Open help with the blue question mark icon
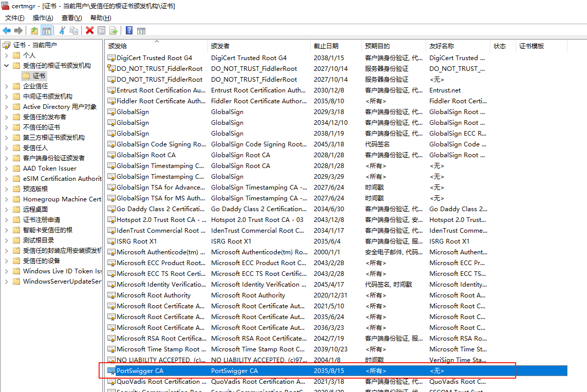 coord(129,31)
